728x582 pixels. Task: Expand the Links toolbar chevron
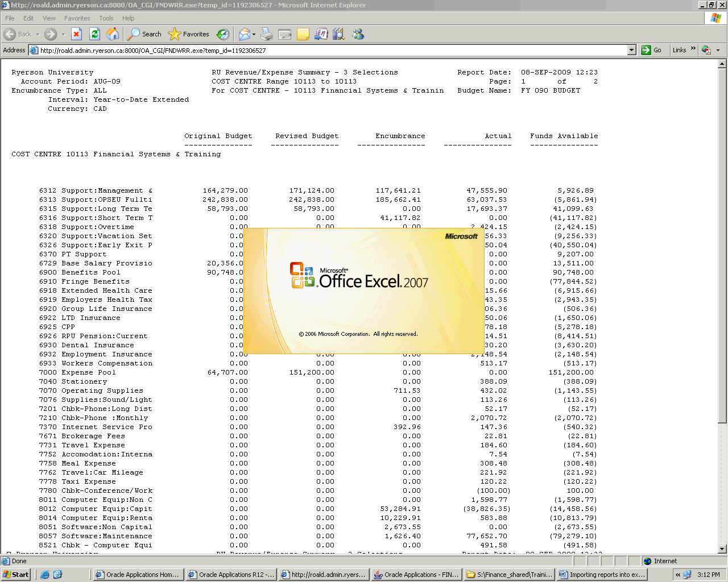coord(693,49)
